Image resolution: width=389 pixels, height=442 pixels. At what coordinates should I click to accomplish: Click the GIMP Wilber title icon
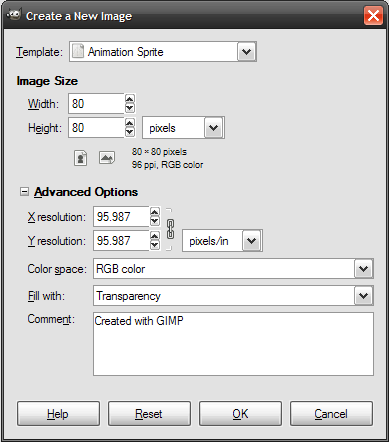coord(14,15)
